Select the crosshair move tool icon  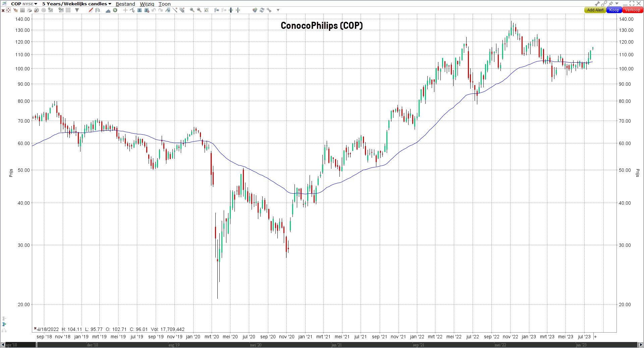tap(8, 10)
